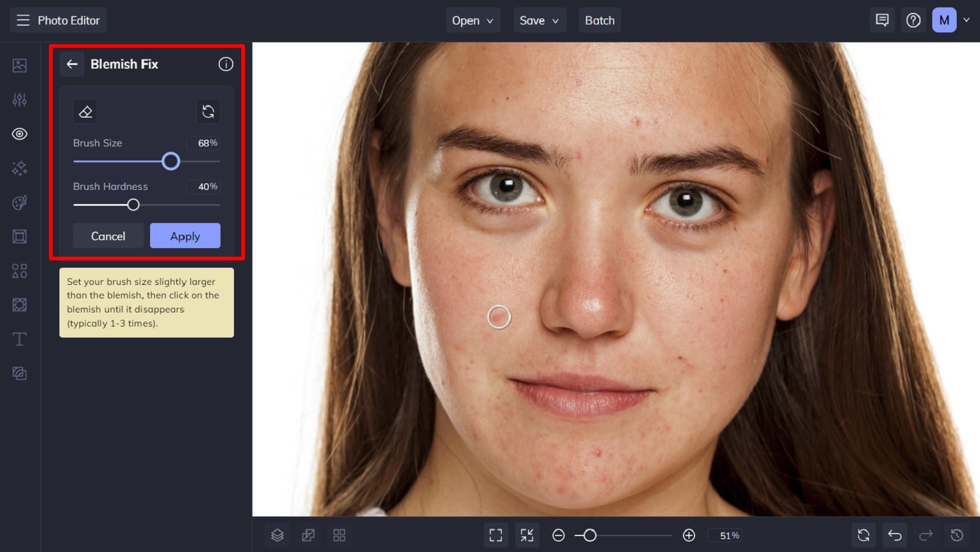Open the Filters palette icon in the sidebar
This screenshot has width=980, height=552.
click(x=19, y=202)
